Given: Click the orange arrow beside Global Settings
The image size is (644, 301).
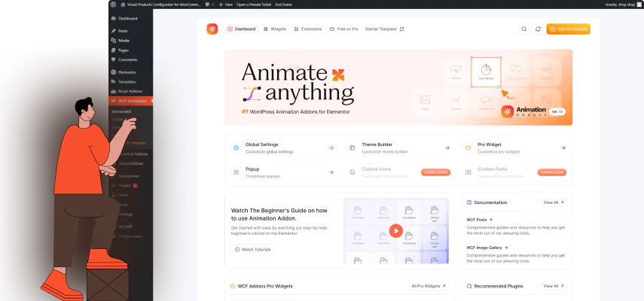Looking at the screenshot, I should [x=331, y=147].
